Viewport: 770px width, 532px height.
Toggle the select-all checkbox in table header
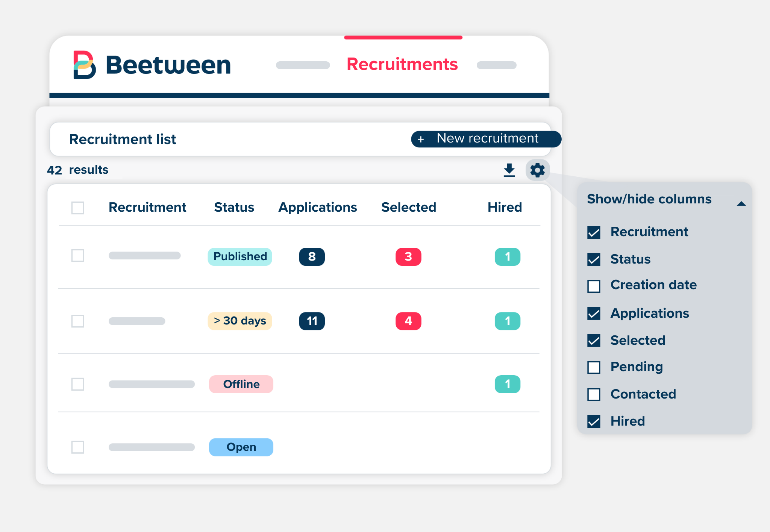[x=78, y=208]
